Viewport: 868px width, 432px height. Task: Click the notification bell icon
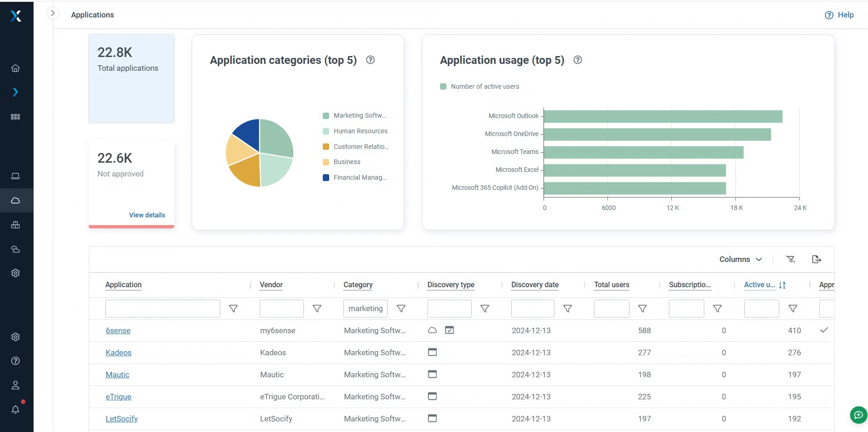pos(15,409)
